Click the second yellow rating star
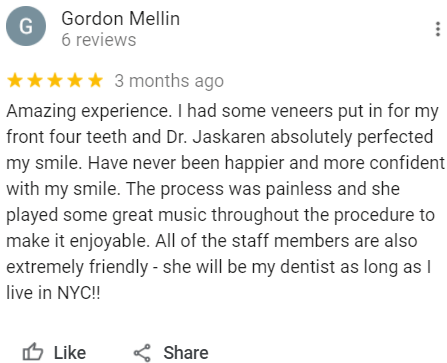The width and height of the screenshot is (447, 363). [x=35, y=81]
